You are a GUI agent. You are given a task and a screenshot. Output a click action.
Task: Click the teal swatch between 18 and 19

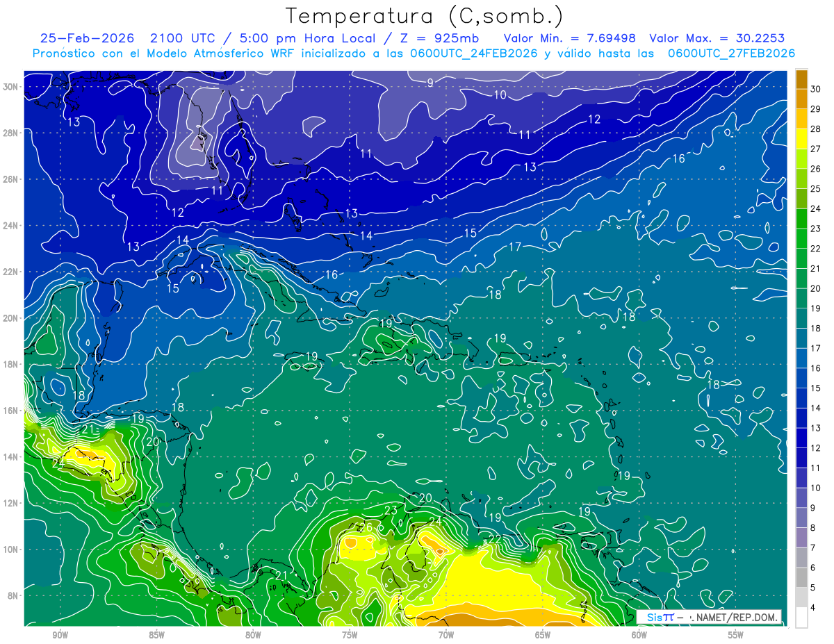(801, 319)
